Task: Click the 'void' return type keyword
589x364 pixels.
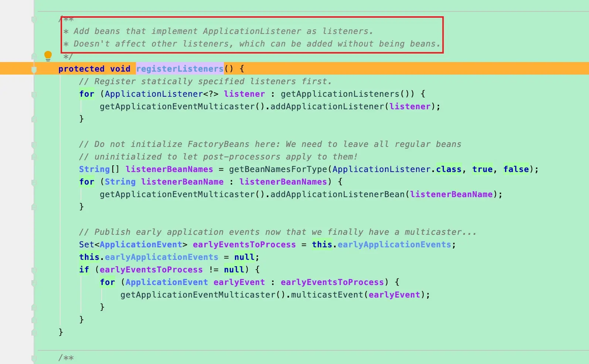Action: point(120,69)
